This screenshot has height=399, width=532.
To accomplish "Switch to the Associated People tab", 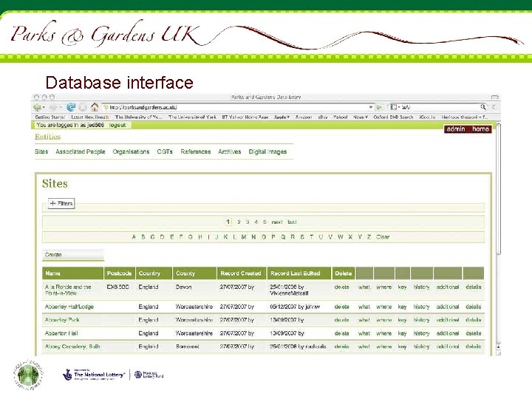I will [x=81, y=151].
